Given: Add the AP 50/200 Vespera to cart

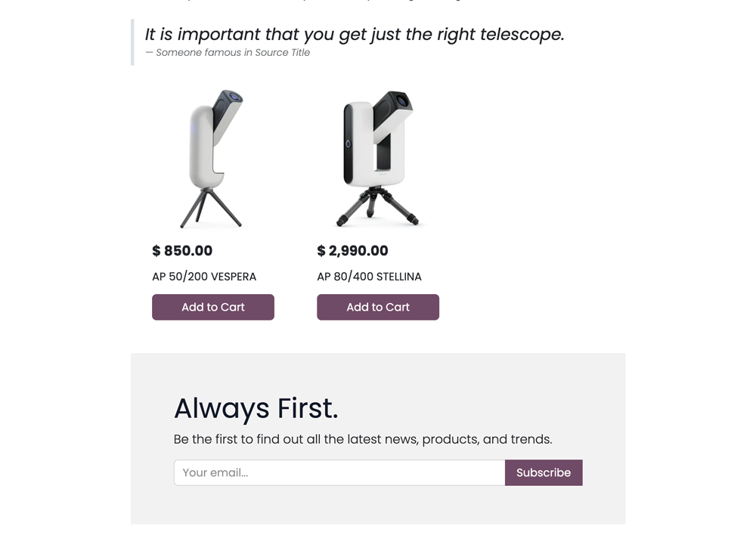Looking at the screenshot, I should point(213,307).
